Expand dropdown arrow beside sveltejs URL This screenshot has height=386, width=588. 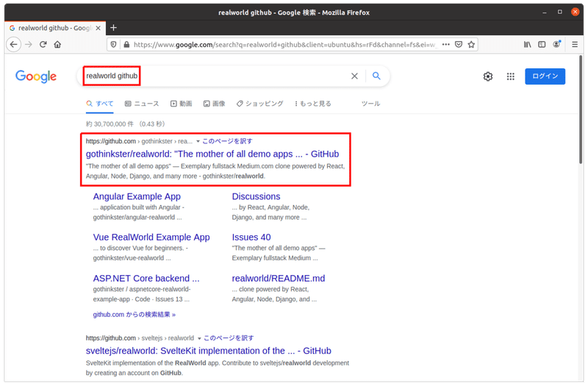click(x=199, y=338)
